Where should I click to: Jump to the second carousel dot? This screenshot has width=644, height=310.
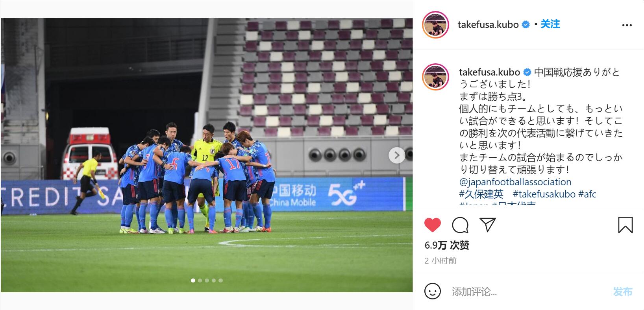coord(200,280)
